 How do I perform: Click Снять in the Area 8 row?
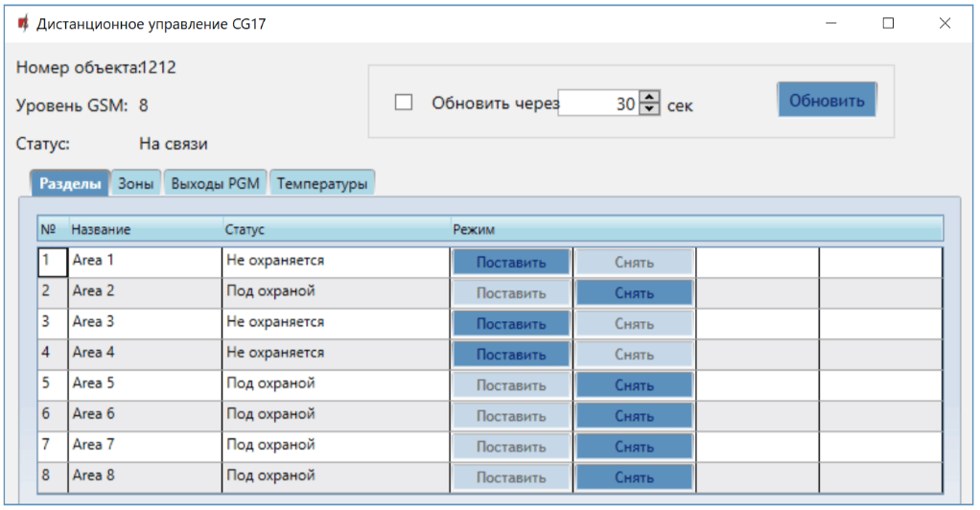(x=634, y=477)
